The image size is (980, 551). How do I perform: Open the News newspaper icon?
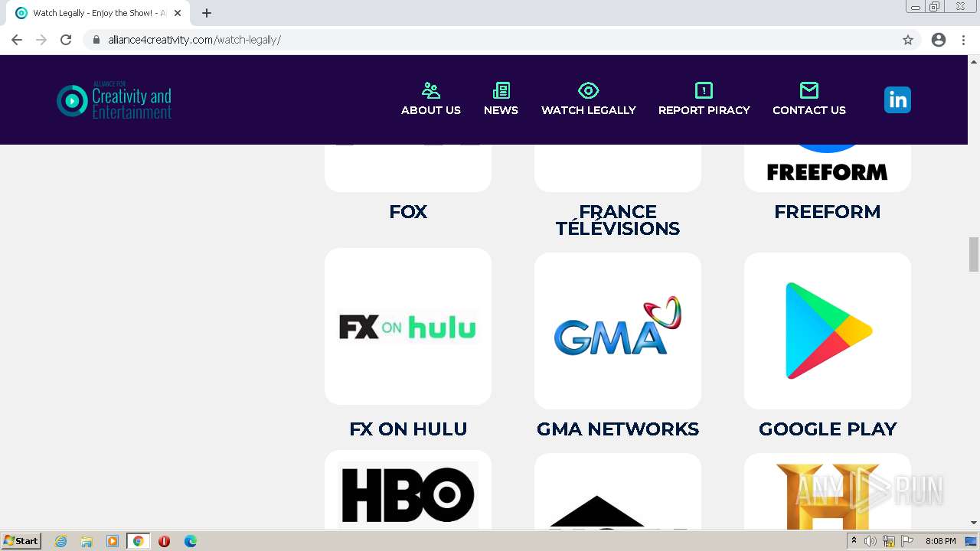click(501, 90)
